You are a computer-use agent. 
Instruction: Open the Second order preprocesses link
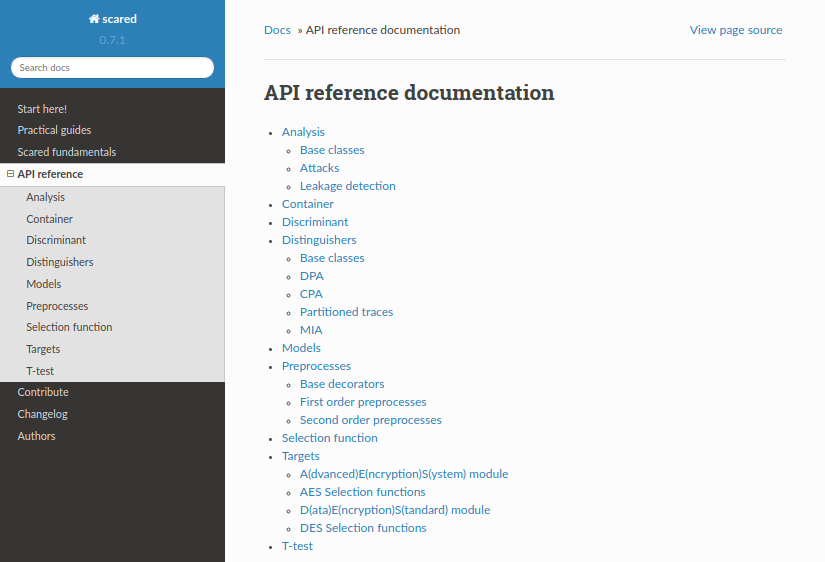click(371, 420)
